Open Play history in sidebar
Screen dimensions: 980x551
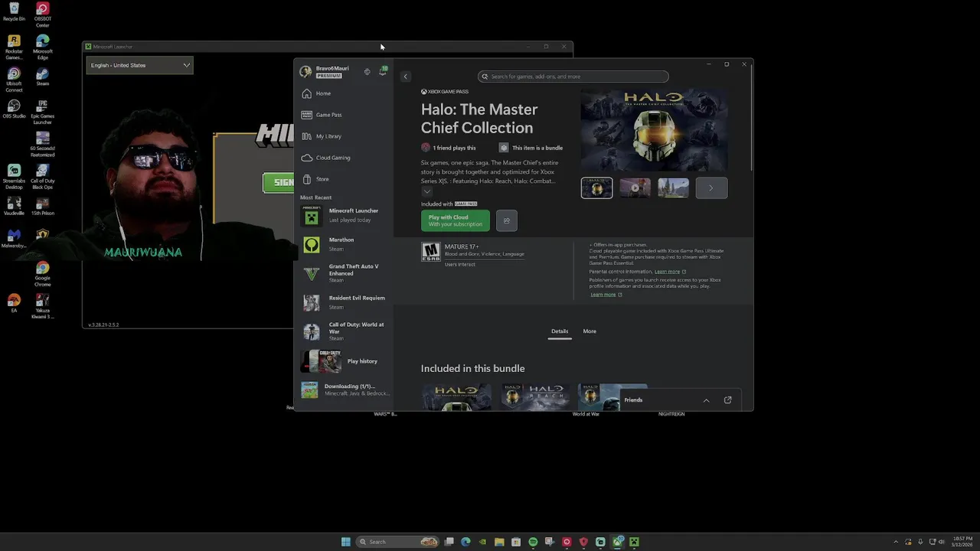coord(344,361)
